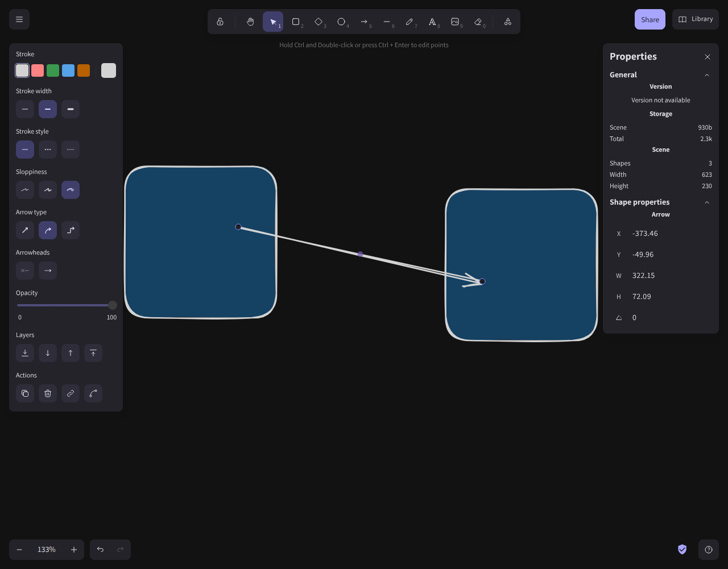The width and height of the screenshot is (728, 569).
Task: Open the end arrowhead picker
Action: tap(48, 271)
